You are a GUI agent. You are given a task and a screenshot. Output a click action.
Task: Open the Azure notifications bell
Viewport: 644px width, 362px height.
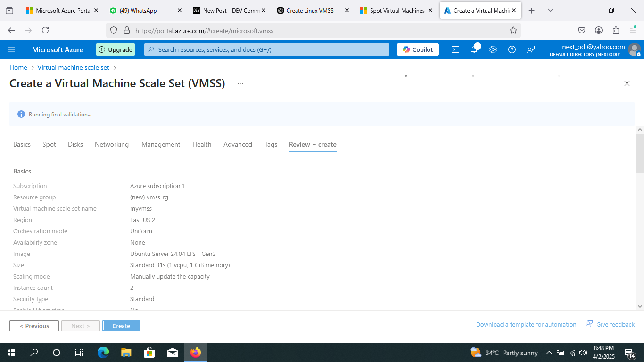click(475, 49)
